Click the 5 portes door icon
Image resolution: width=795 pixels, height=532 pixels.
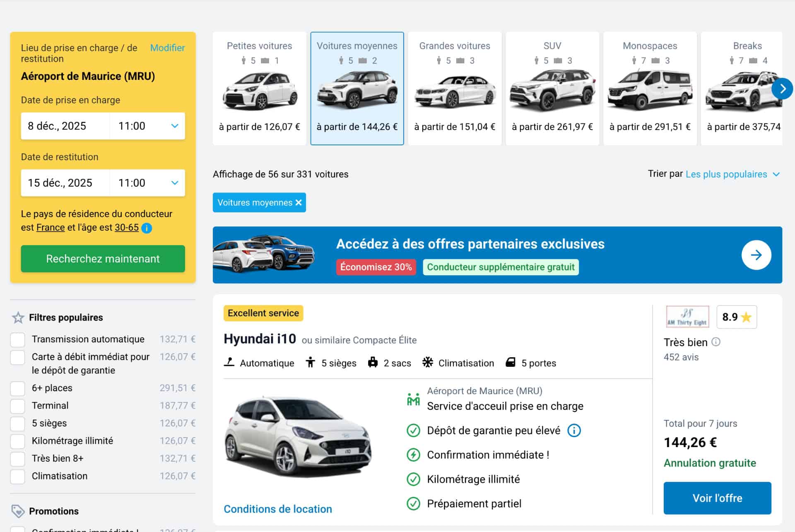point(510,363)
